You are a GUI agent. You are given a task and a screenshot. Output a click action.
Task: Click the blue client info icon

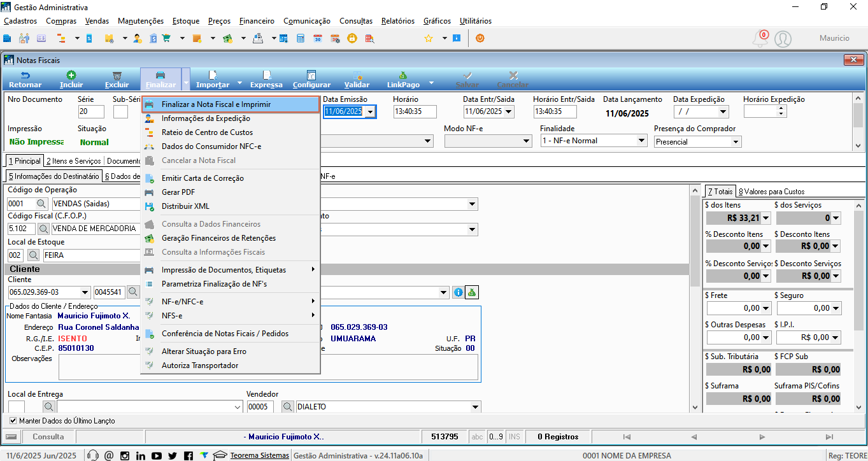click(458, 292)
